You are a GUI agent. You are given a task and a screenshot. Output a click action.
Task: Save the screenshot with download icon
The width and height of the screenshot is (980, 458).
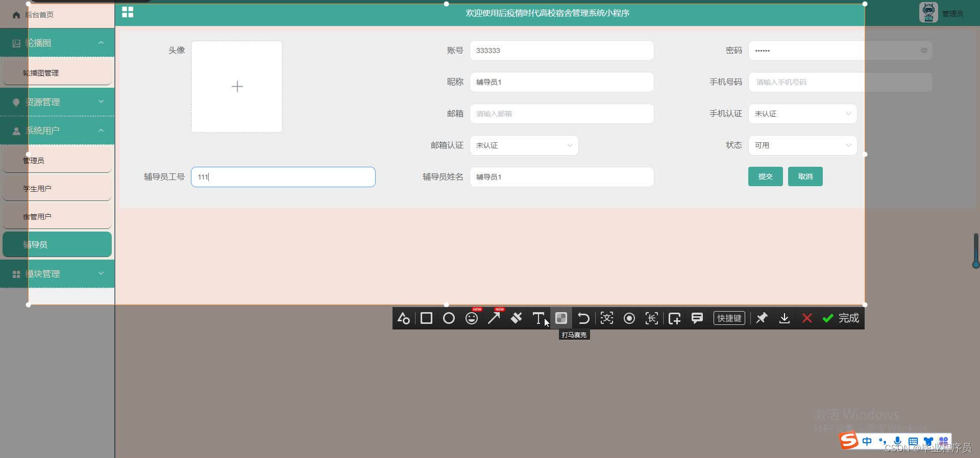(x=785, y=318)
